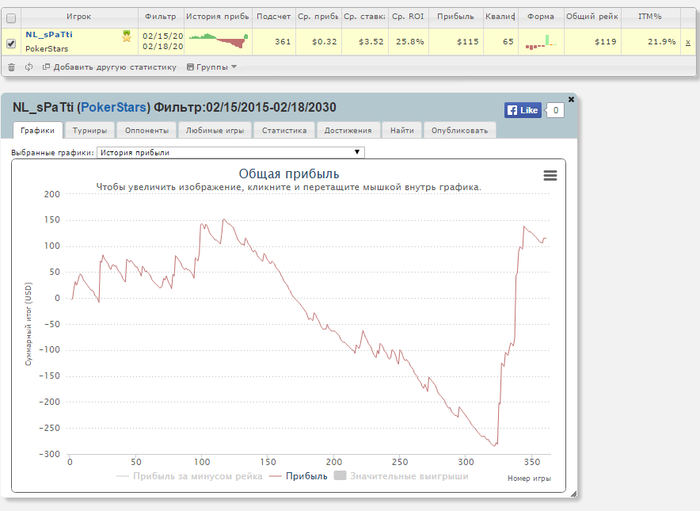Switch to the Найти tab

(402, 130)
